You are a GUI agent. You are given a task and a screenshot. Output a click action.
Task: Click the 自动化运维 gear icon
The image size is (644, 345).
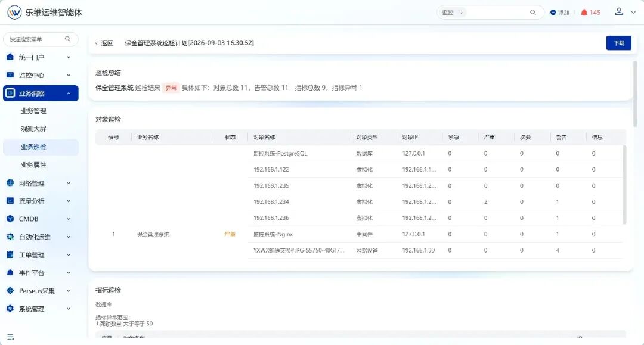[10, 237]
